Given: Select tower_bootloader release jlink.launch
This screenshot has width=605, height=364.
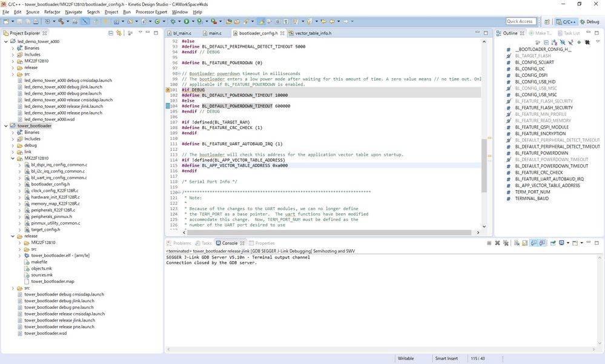Looking at the screenshot, I should [59, 320].
